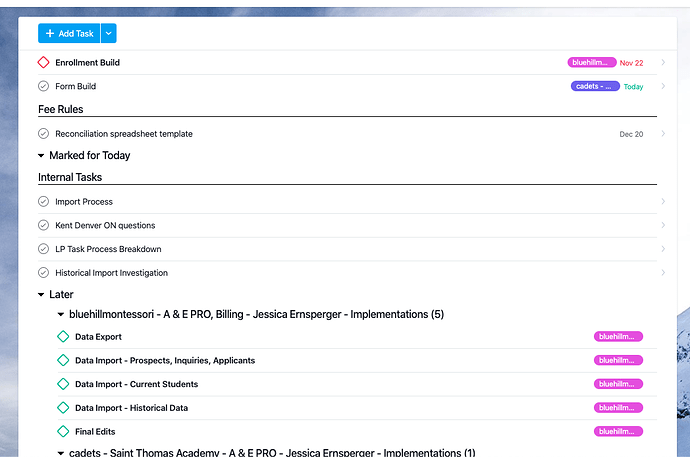Complete Kent Denver ON questions task
The height and width of the screenshot is (457, 690).
click(x=43, y=225)
